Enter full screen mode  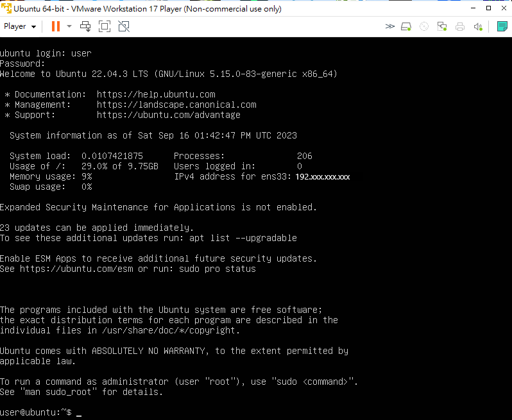(x=105, y=26)
